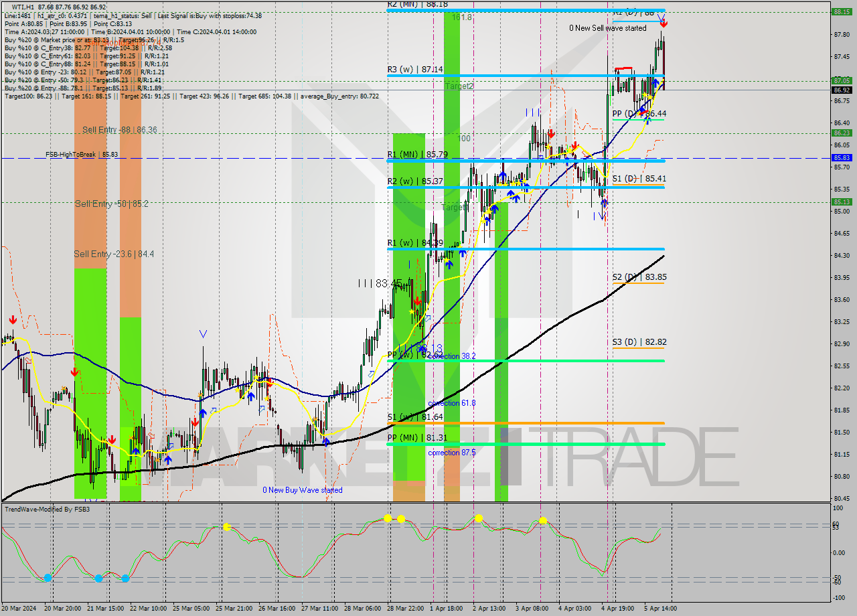Click the 'R3 (w) | 87.14' pivot label
Viewport: 857px width, 616px height.
[415, 69]
